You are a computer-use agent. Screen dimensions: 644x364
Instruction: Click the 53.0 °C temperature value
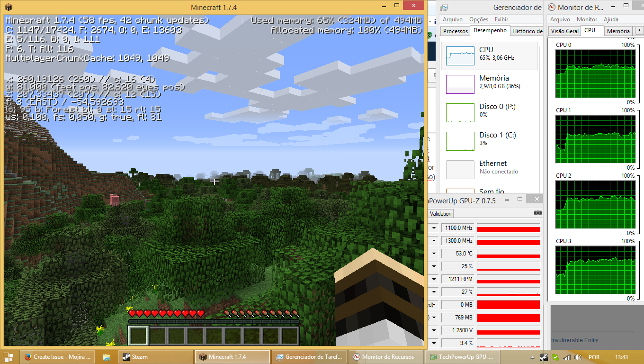tap(458, 254)
